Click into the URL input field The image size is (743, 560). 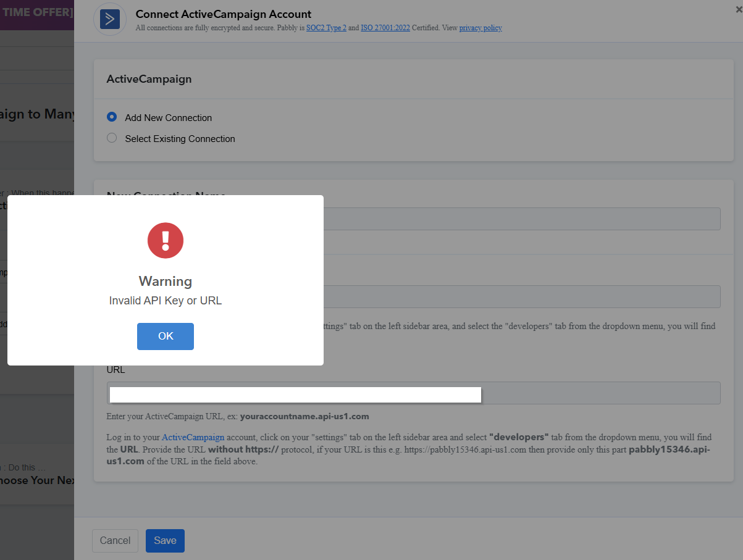pyautogui.click(x=413, y=393)
